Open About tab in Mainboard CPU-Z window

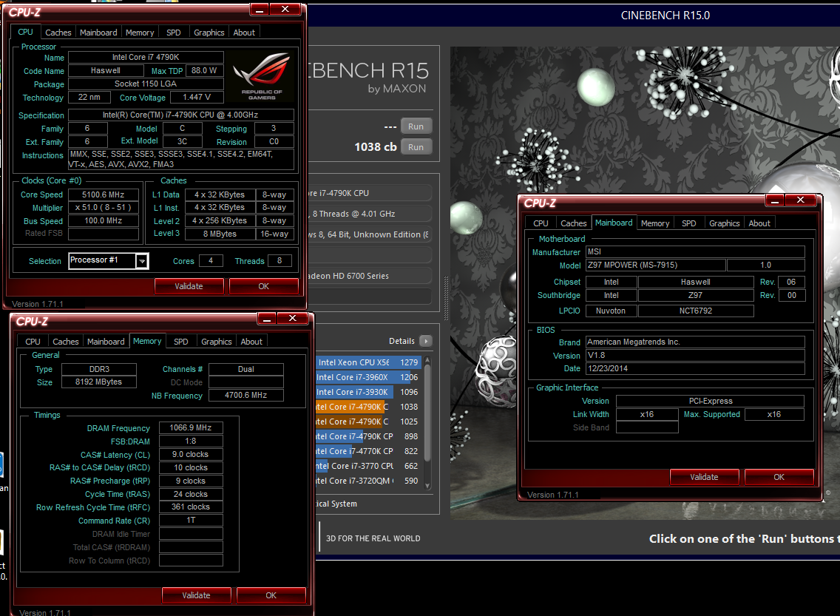point(759,223)
